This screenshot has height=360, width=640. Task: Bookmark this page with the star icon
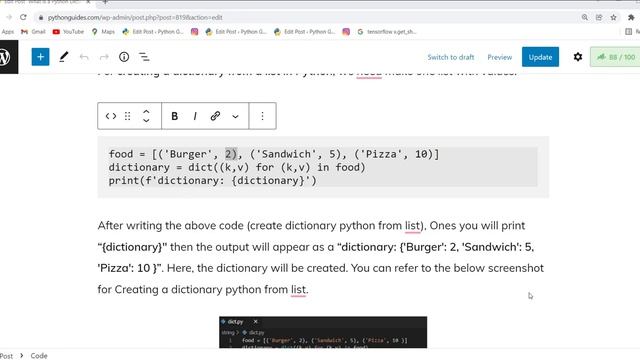(613, 17)
